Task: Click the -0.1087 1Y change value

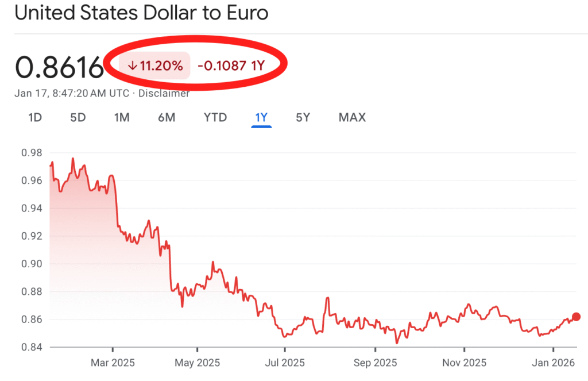Action: click(x=231, y=66)
